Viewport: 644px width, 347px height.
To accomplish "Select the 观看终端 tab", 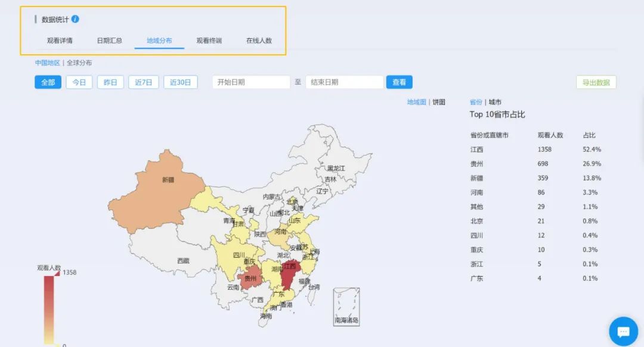I will point(209,41).
